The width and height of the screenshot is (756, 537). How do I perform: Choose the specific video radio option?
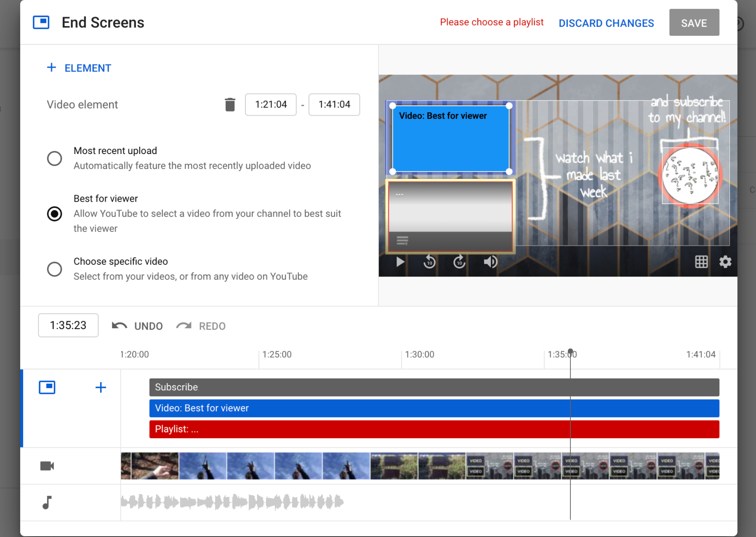pos(54,269)
